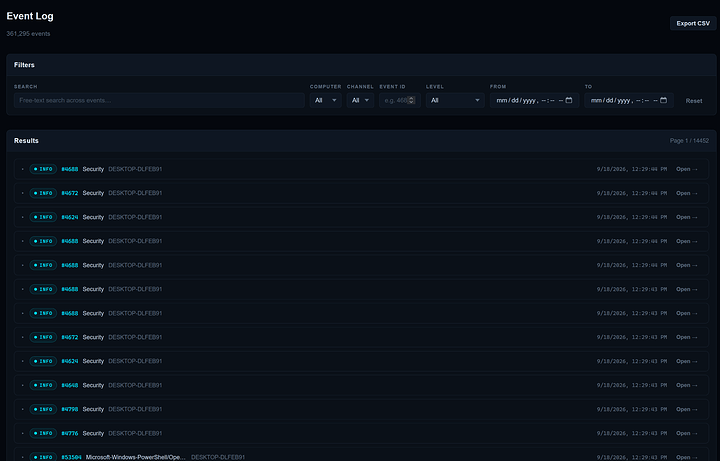Click the timestamp on the #4776 row

(632, 433)
